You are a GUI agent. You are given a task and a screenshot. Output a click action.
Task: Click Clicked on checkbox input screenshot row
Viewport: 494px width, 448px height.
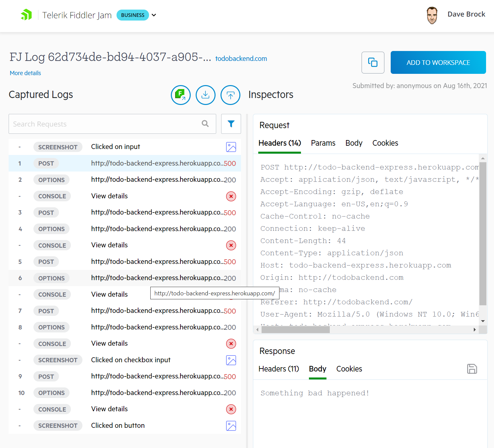pyautogui.click(x=125, y=360)
